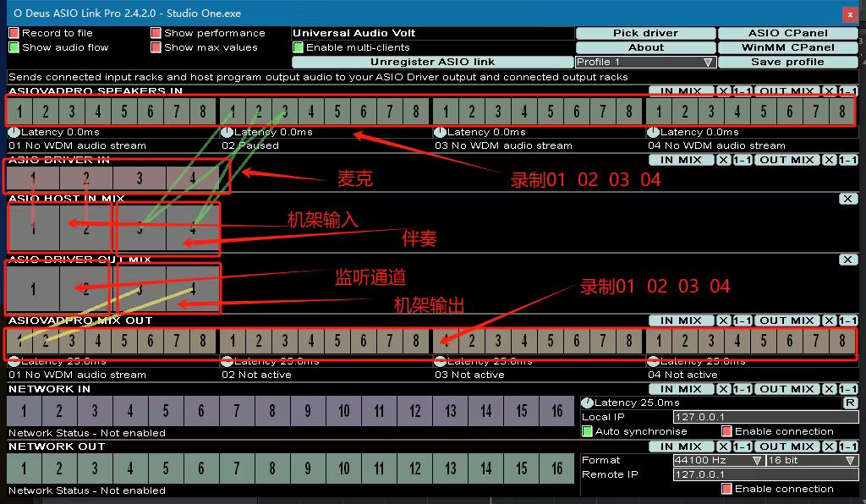The width and height of the screenshot is (866, 504).
Task: Select channel 5 of Speakers In rack 02
Action: click(337, 112)
